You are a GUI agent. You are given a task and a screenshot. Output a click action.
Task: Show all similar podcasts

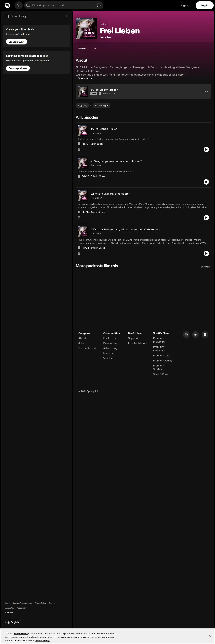pyautogui.click(x=205, y=267)
